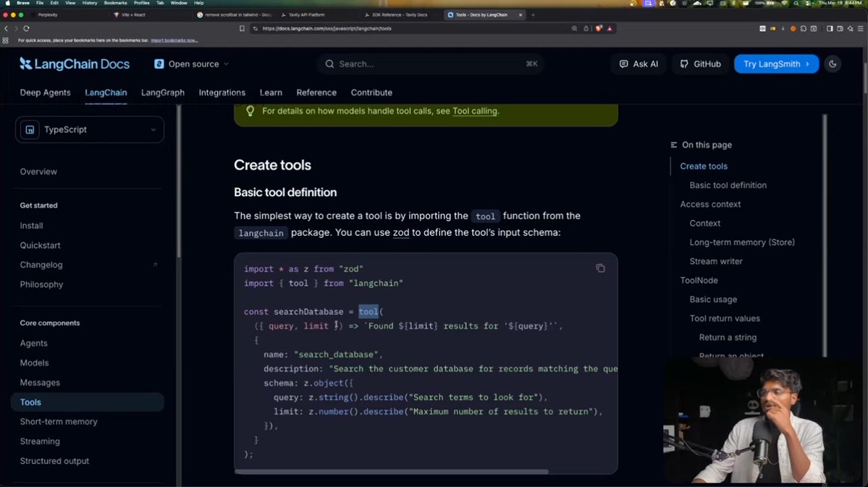
Task: Click the Open source badge icon
Action: (x=159, y=64)
